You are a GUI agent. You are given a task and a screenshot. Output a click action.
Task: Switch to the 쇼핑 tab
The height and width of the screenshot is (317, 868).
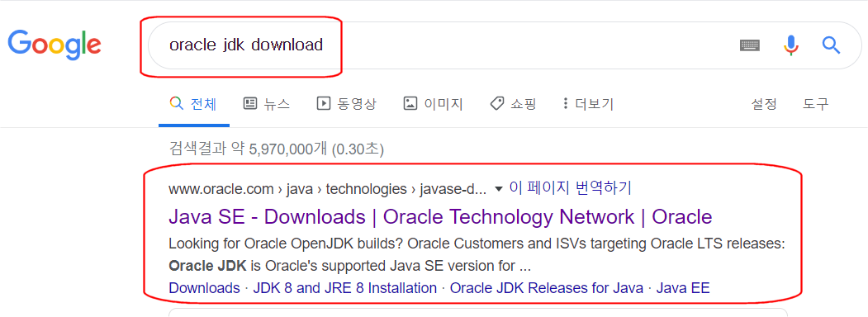point(513,103)
